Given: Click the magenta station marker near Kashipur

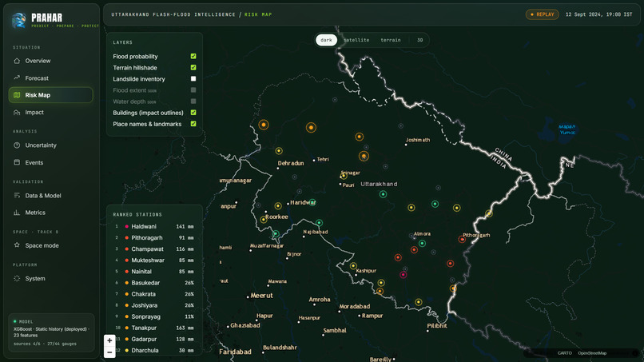Looking at the screenshot, I should [x=403, y=275].
